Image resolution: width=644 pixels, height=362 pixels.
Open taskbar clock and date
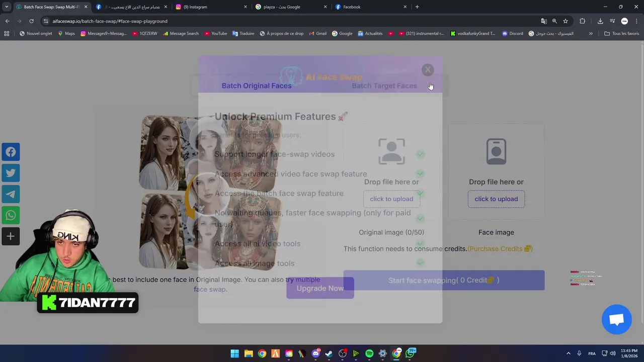[629, 353]
